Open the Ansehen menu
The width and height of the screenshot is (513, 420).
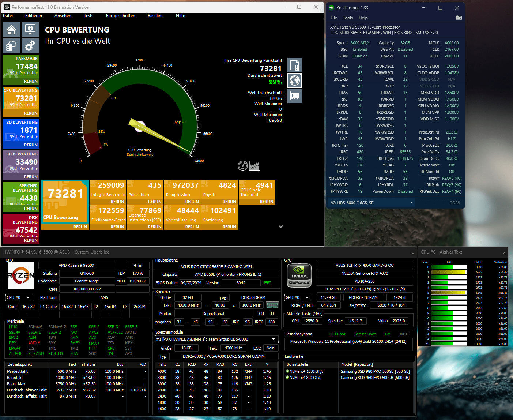coord(63,16)
